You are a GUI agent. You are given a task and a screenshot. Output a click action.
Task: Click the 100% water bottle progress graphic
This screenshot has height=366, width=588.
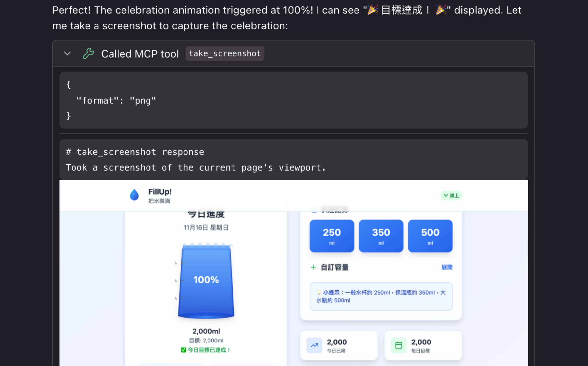(x=206, y=280)
